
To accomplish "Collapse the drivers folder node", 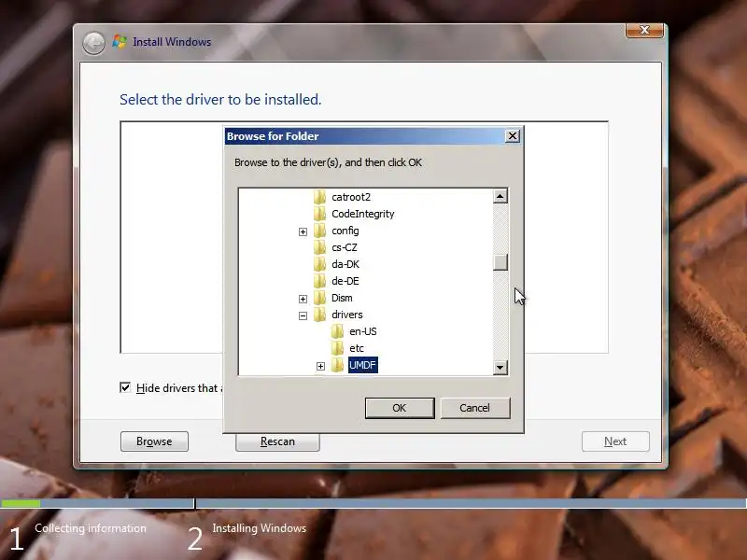I will click(303, 315).
